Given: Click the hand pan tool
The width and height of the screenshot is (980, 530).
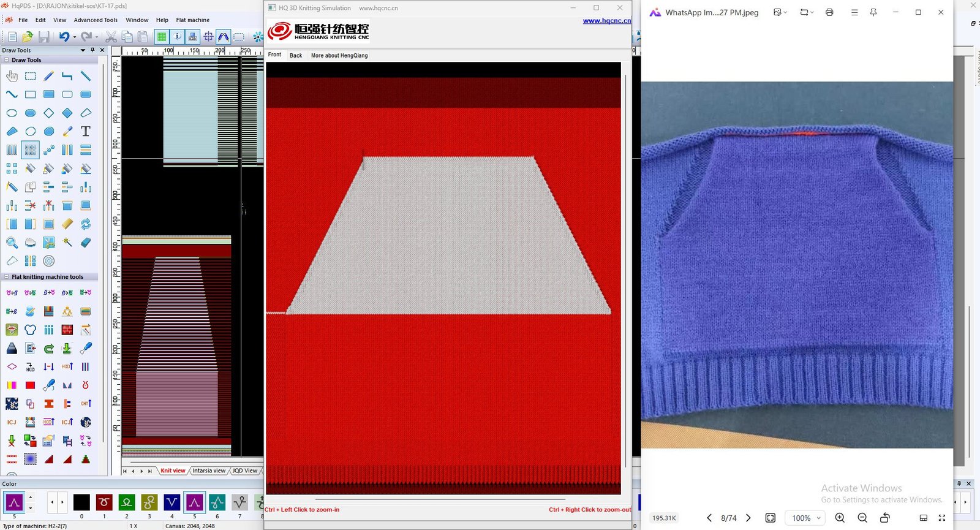Looking at the screenshot, I should point(12,76).
